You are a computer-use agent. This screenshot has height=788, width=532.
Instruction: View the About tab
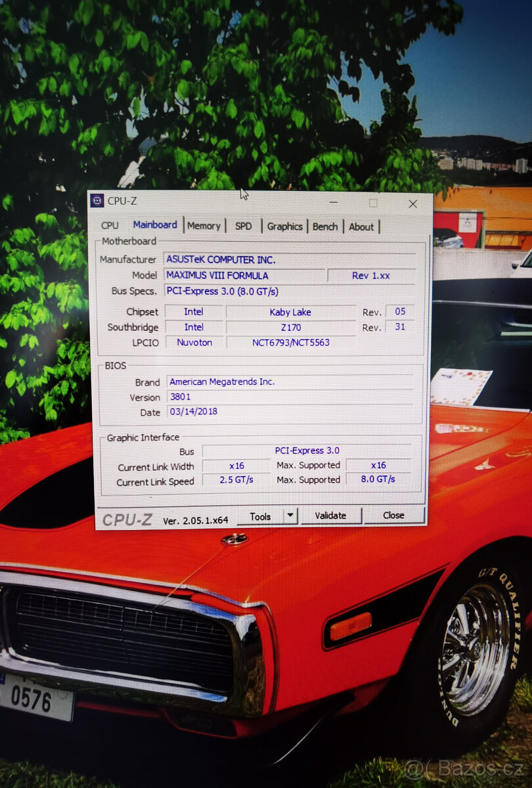point(361,227)
